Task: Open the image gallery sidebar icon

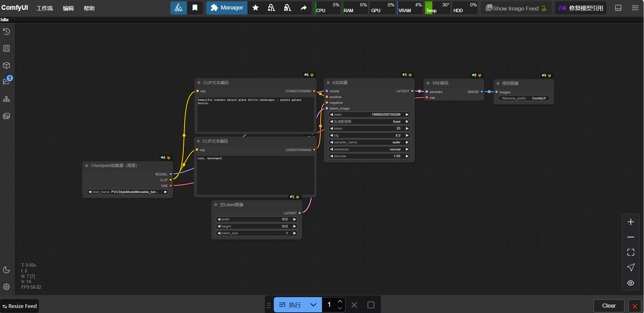Action: click(x=6, y=116)
